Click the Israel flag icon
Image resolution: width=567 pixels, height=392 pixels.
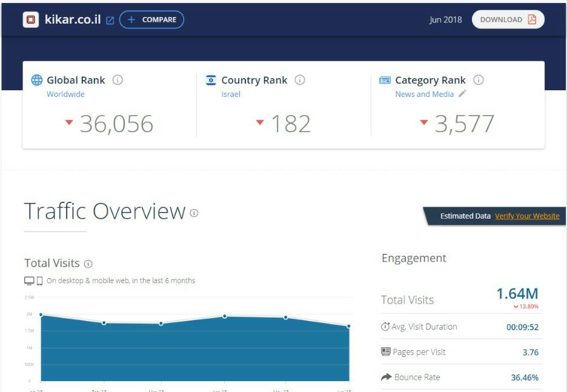coord(211,80)
